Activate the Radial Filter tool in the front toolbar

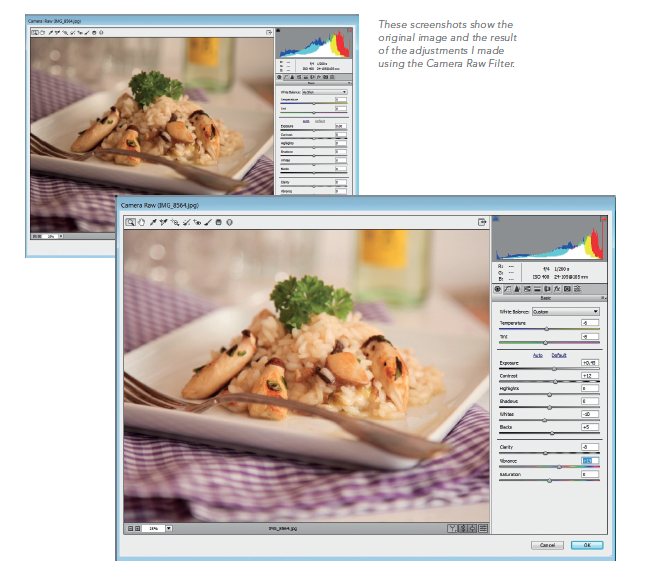(229, 222)
